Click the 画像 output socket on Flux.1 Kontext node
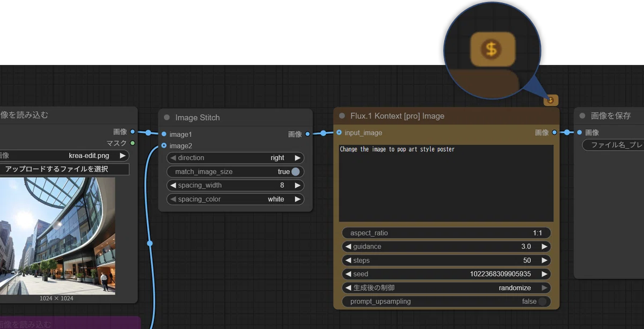Screen dimensions: 644x329 (554, 132)
